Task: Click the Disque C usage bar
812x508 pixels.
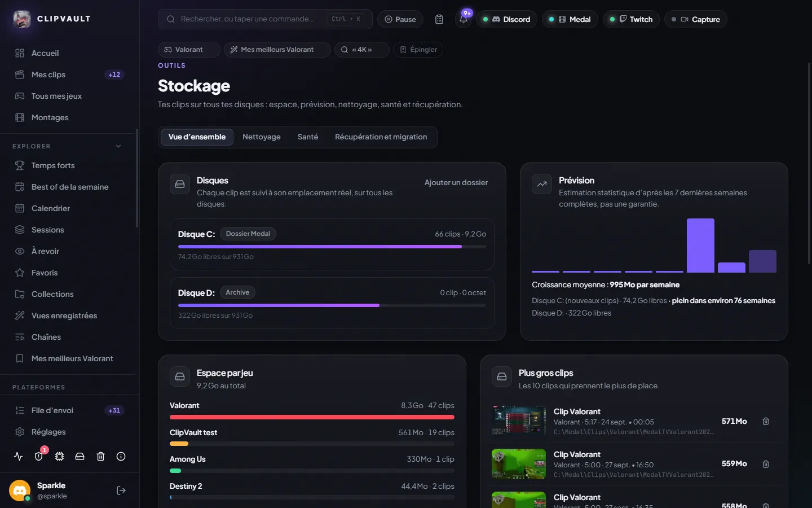Action: [332, 247]
